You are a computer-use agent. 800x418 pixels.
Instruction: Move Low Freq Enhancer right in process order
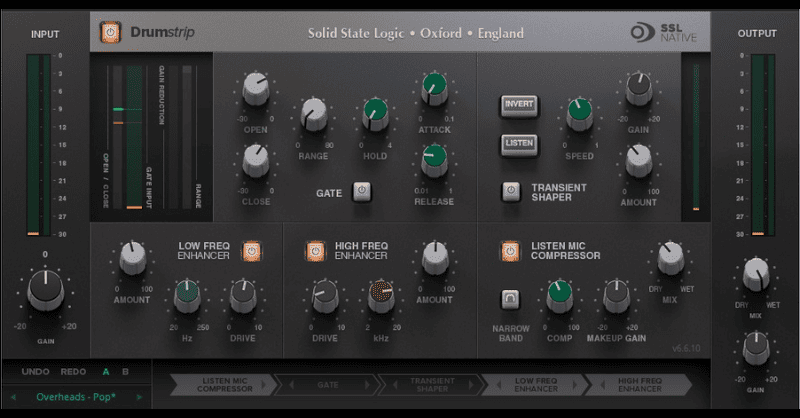coord(574,385)
